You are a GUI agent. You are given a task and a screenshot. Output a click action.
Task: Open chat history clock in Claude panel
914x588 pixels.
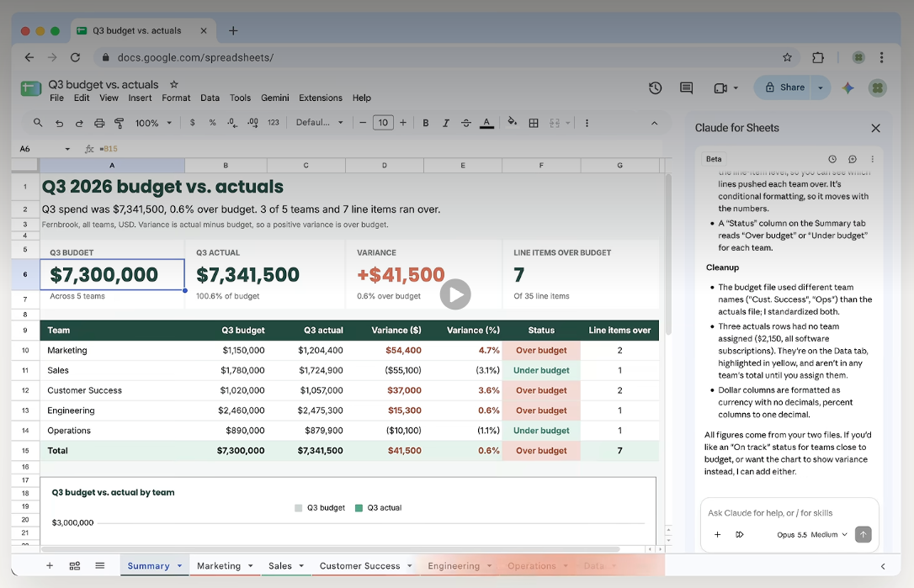pos(832,159)
